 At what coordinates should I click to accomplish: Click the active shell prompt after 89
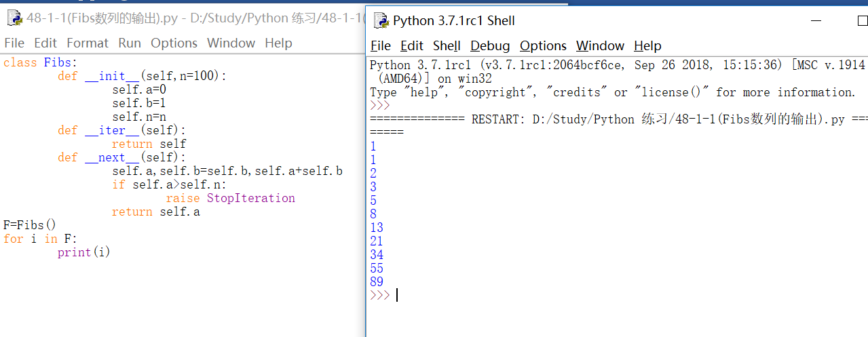(380, 296)
